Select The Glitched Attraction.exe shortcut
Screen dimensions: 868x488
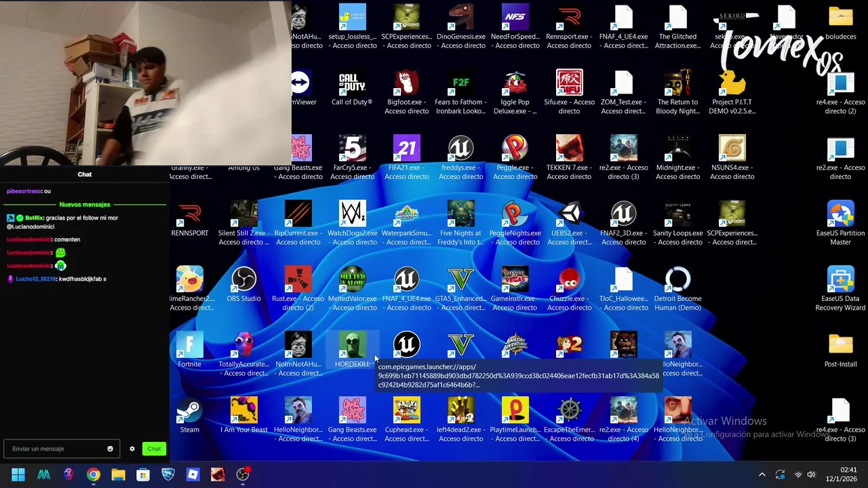tap(677, 26)
